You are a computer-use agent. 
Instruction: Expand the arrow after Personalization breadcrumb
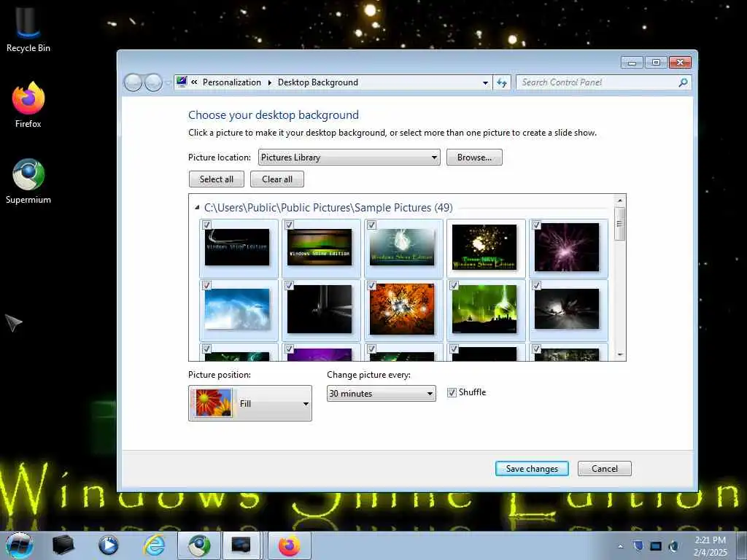[x=270, y=82]
